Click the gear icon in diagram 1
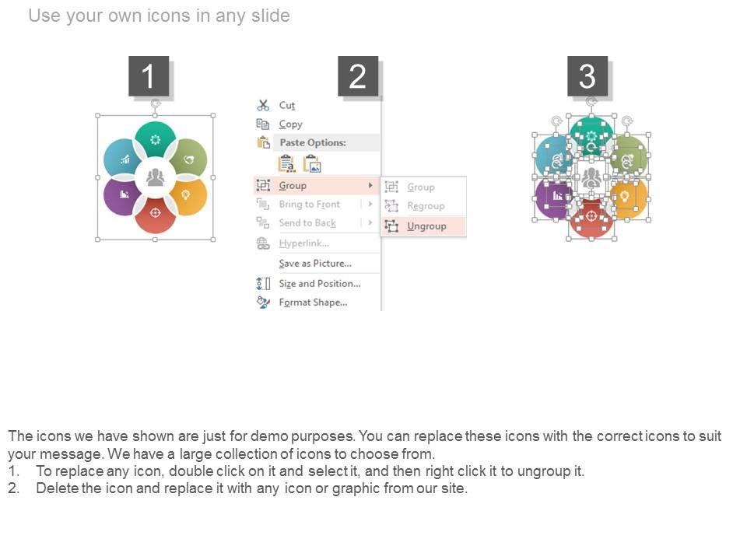 (155, 139)
